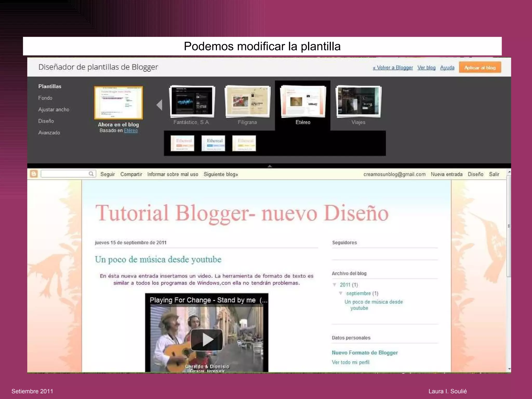Click the Seguidores widget heading
The image size is (532, 399).
point(344,243)
